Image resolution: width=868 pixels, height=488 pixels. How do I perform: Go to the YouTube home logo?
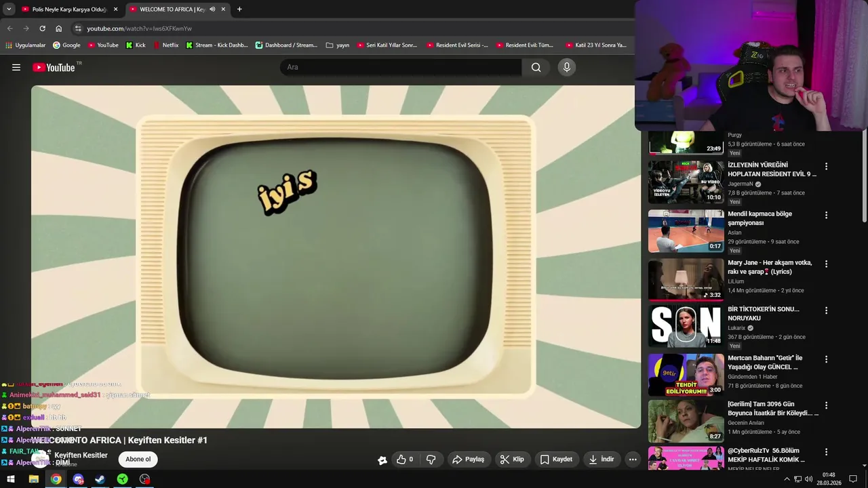coord(54,67)
